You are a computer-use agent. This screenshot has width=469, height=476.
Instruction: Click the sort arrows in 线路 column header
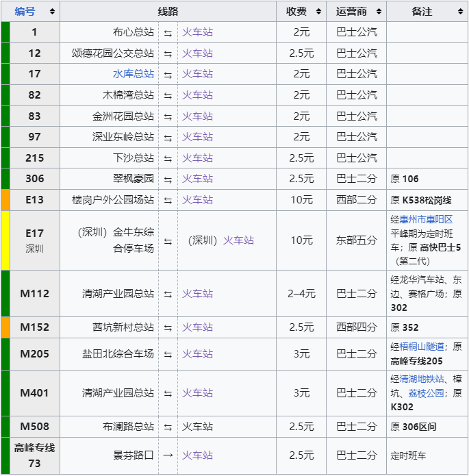point(270,12)
